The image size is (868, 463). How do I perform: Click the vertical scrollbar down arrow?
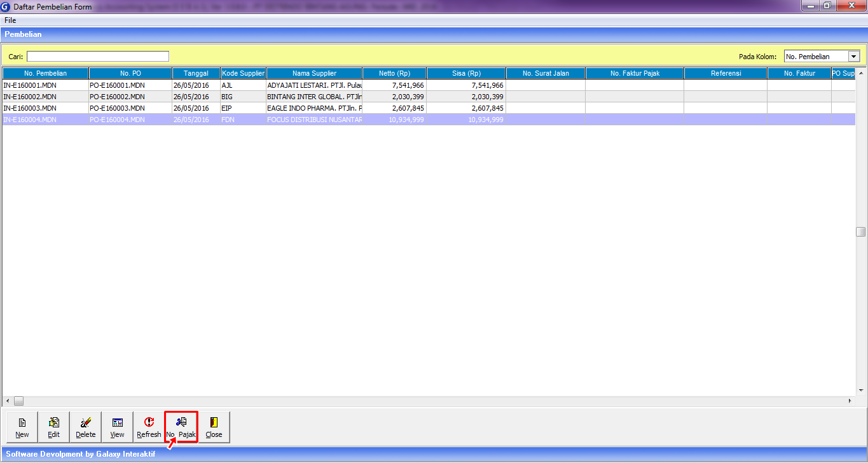[x=861, y=390]
